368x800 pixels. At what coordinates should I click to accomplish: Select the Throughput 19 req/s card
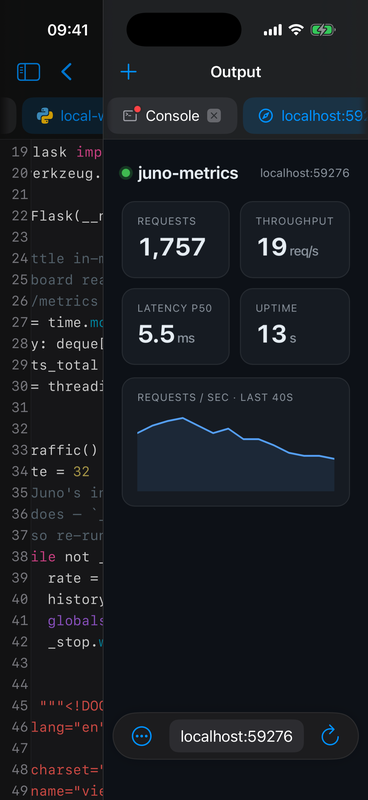tap(295, 239)
